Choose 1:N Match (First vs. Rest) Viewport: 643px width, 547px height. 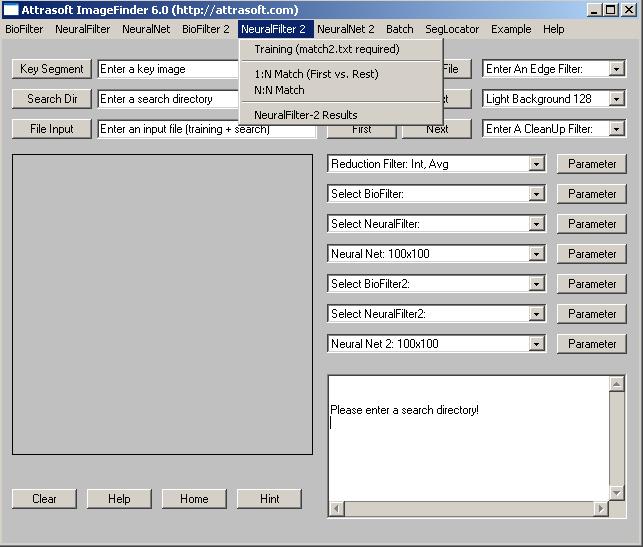coord(316,74)
